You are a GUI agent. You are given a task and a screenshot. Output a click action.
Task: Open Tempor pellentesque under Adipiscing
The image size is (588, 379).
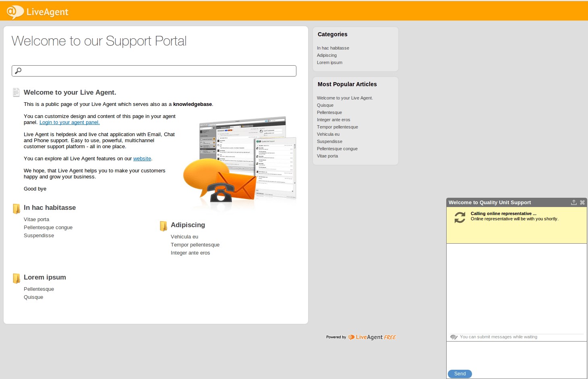[x=195, y=245]
